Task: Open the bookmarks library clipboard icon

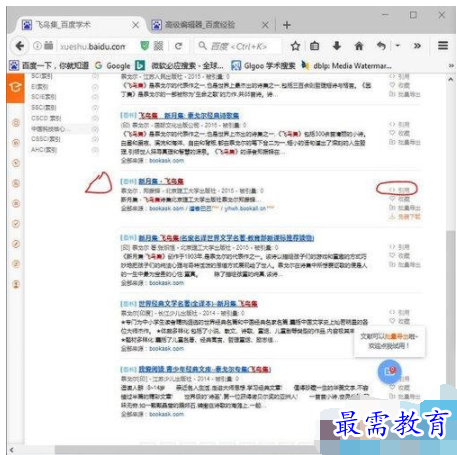Action: tap(315, 46)
